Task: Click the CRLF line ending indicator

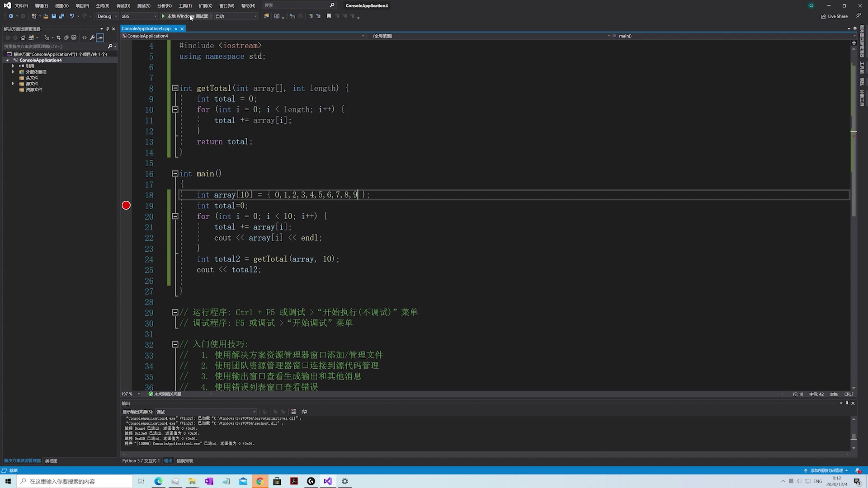Action: point(849,394)
